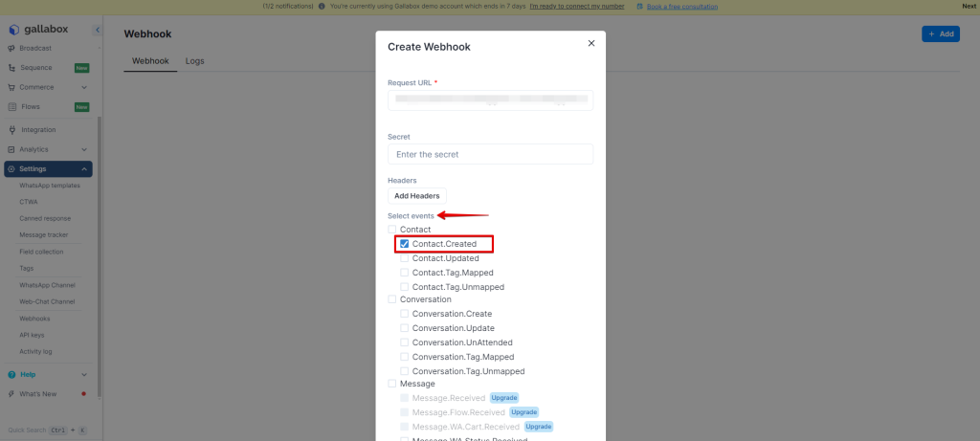Screen dimensions: 980x441
Task: Close the Create Webhook dialog
Action: point(590,43)
